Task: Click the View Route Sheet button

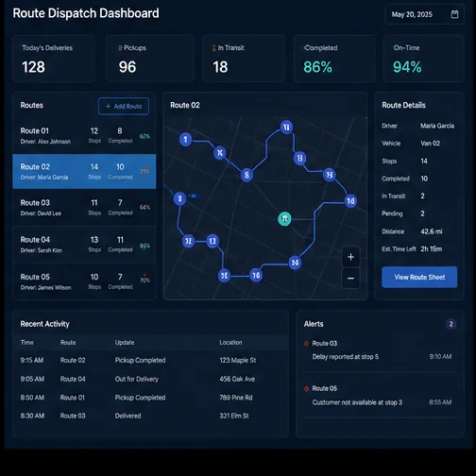Action: pyautogui.click(x=419, y=277)
